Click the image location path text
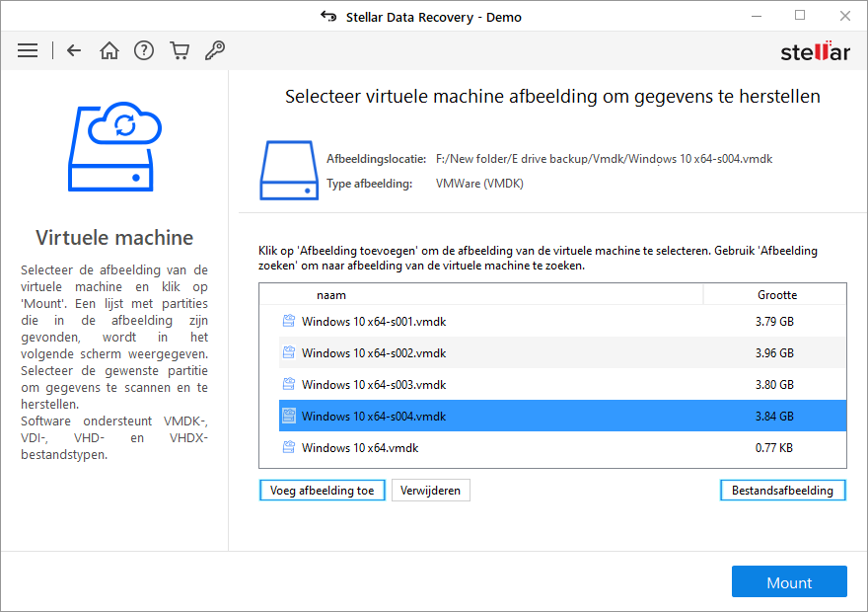 point(604,159)
